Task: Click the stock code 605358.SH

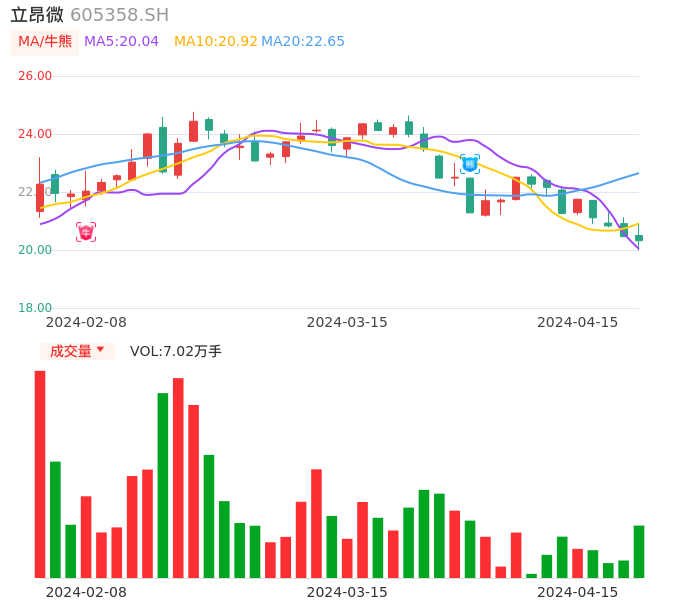Action: (x=120, y=15)
